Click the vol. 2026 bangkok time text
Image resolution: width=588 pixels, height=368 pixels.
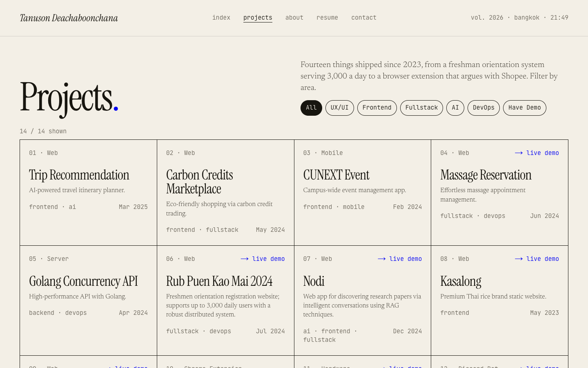coord(519,18)
